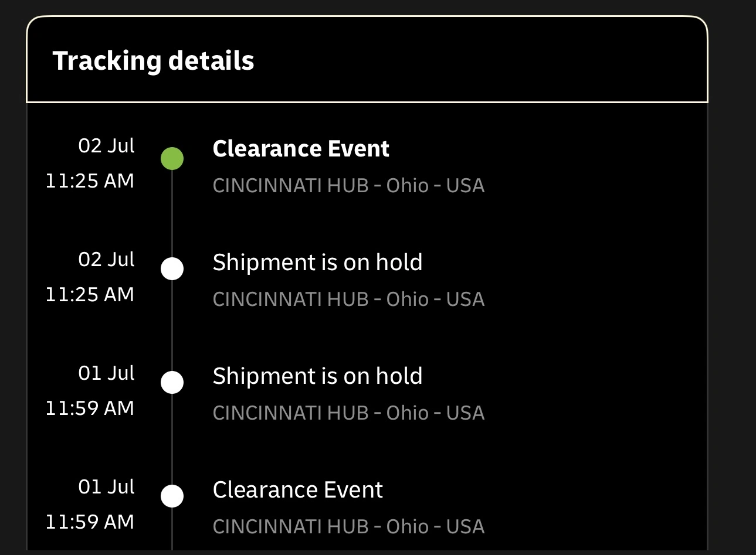Click the 11:59 AM time beside Shipment is on hold
This screenshot has width=756, height=555.
coord(90,408)
